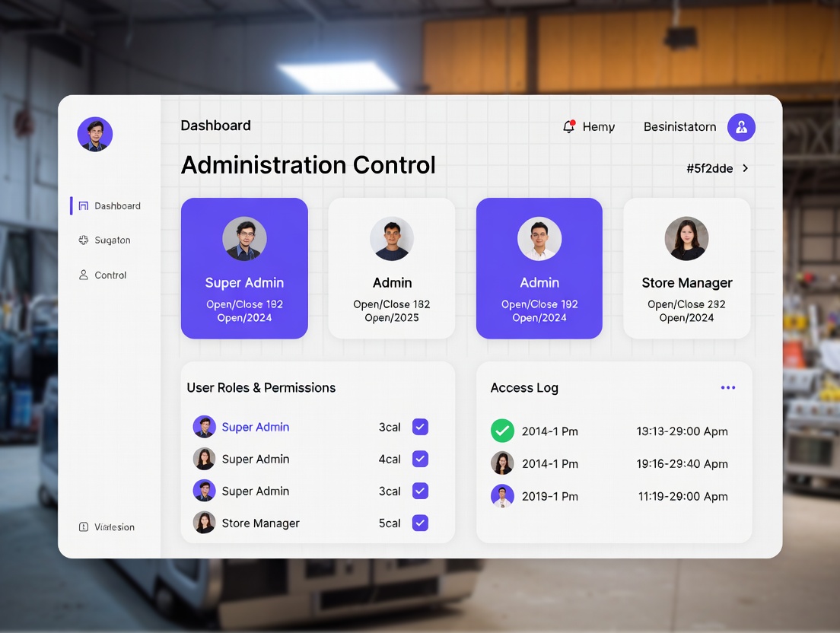The image size is (840, 633).
Task: Select the Sugaton menu item
Action: [113, 240]
